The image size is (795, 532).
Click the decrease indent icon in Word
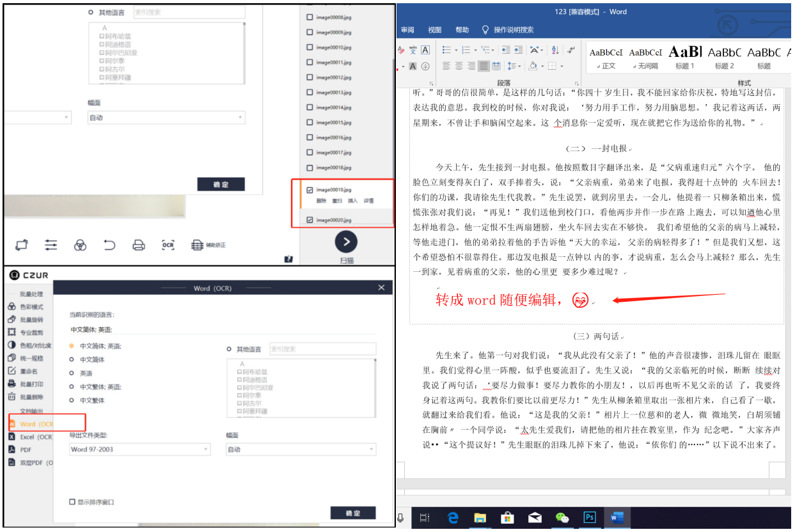tap(506, 50)
